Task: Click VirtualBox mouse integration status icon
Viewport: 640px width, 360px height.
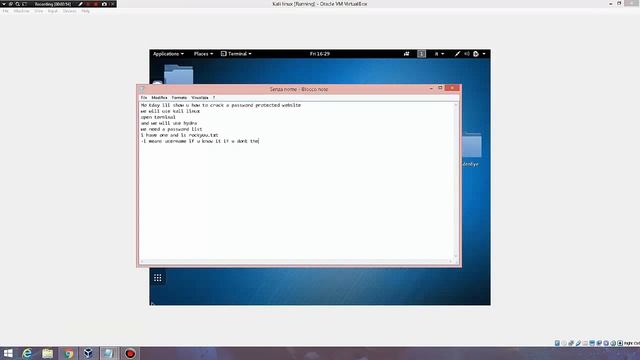Action: click(x=613, y=343)
